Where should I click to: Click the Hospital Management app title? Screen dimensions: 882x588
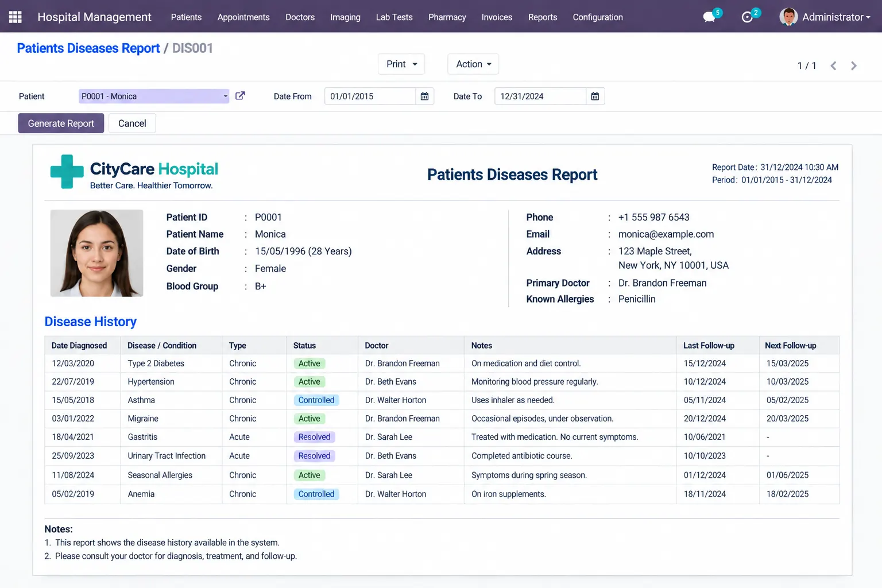pyautogui.click(x=94, y=17)
